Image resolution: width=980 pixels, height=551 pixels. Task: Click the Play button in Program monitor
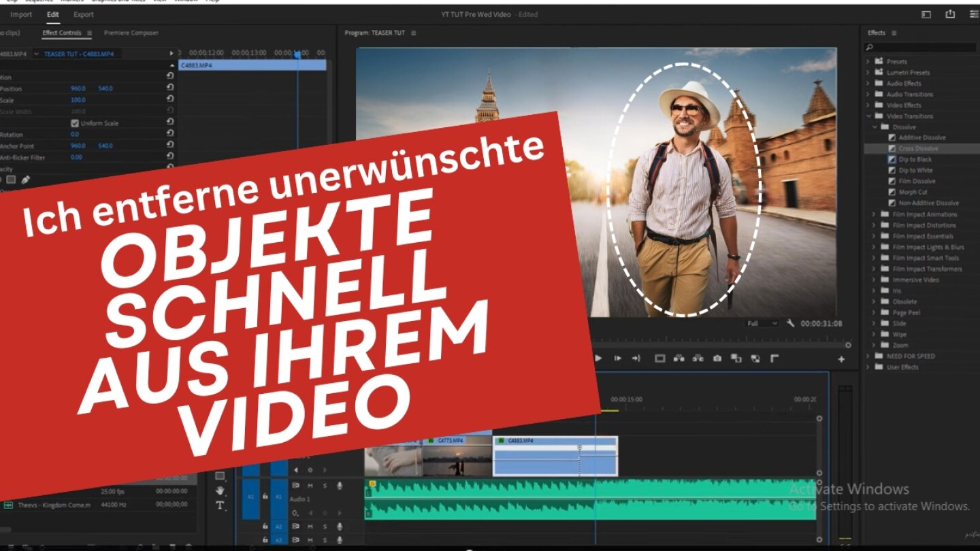599,358
